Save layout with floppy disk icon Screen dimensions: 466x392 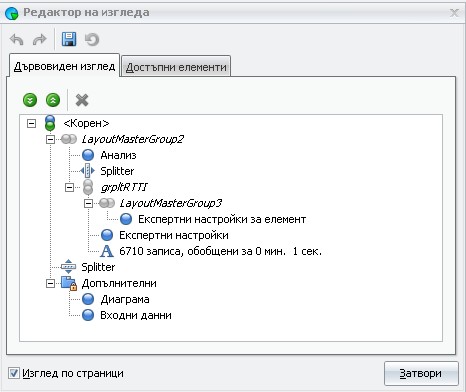click(x=69, y=39)
